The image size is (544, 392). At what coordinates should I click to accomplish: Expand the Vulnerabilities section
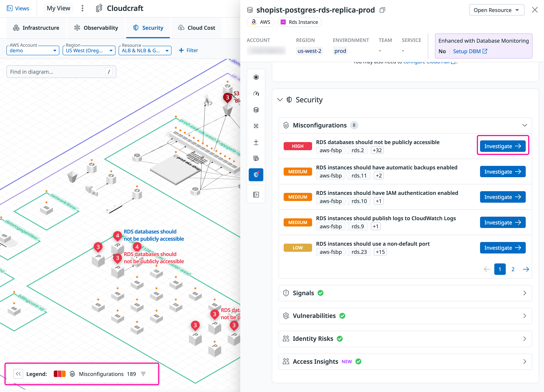tap(405, 316)
